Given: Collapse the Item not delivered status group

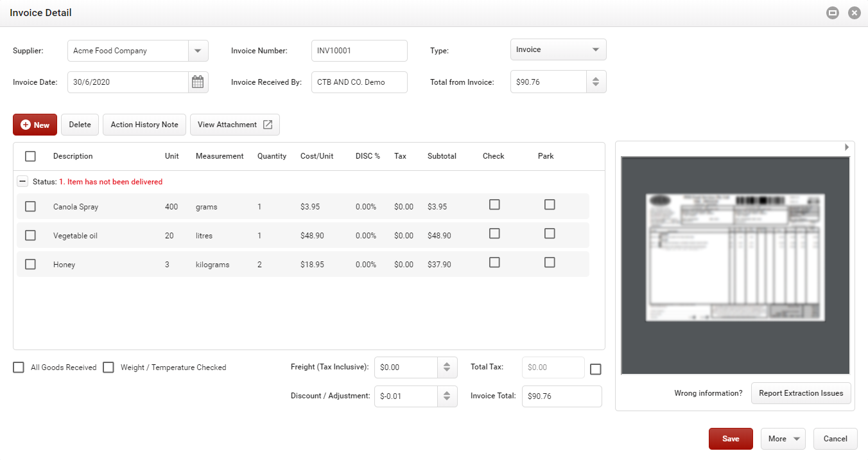Looking at the screenshot, I should [x=22, y=182].
